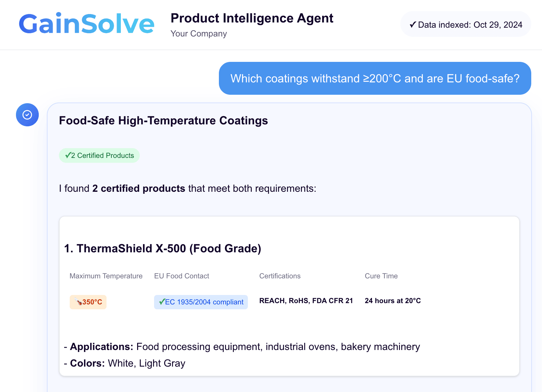Viewport: 542px width, 392px height.
Task: Select the 2 Certified Products badge
Action: tap(99, 156)
